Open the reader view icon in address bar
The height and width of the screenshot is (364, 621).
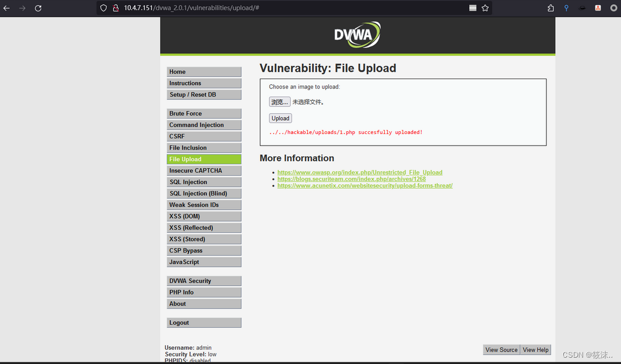click(473, 8)
